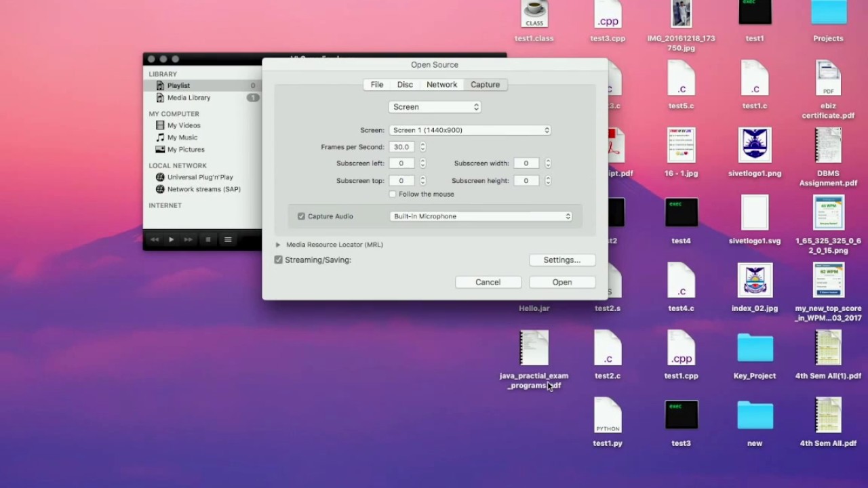The height and width of the screenshot is (488, 868).
Task: Click VLC stop button
Action: point(208,239)
